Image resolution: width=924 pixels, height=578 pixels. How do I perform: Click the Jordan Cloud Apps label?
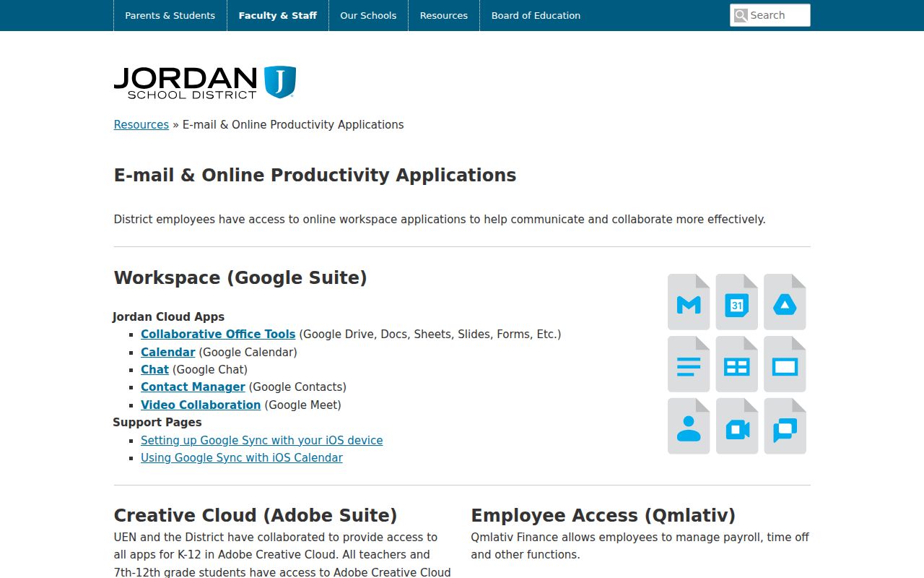(169, 316)
